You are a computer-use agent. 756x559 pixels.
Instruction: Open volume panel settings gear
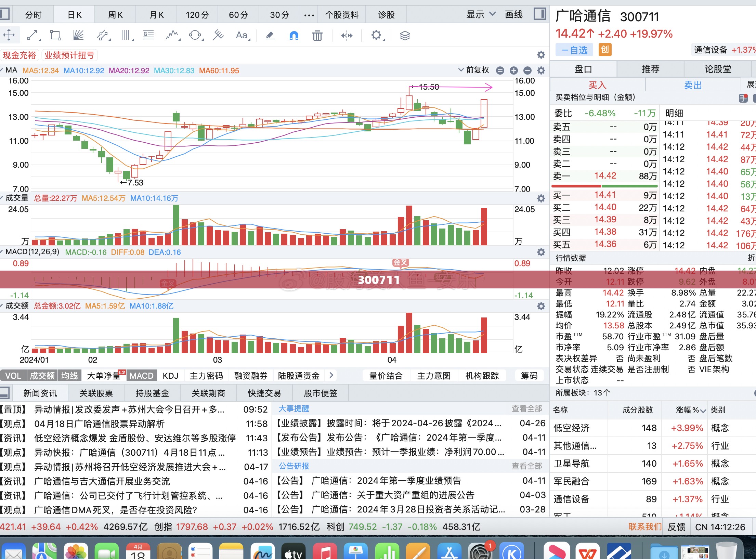(x=541, y=198)
